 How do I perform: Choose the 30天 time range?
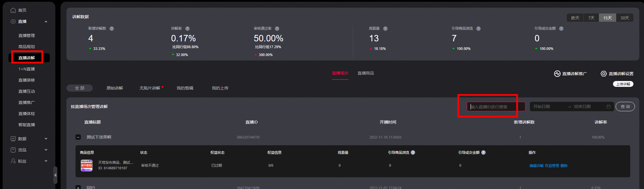[625, 18]
